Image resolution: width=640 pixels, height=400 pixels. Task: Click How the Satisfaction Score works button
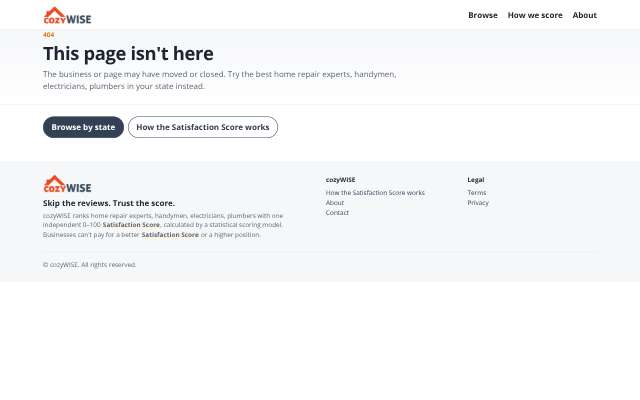click(203, 127)
